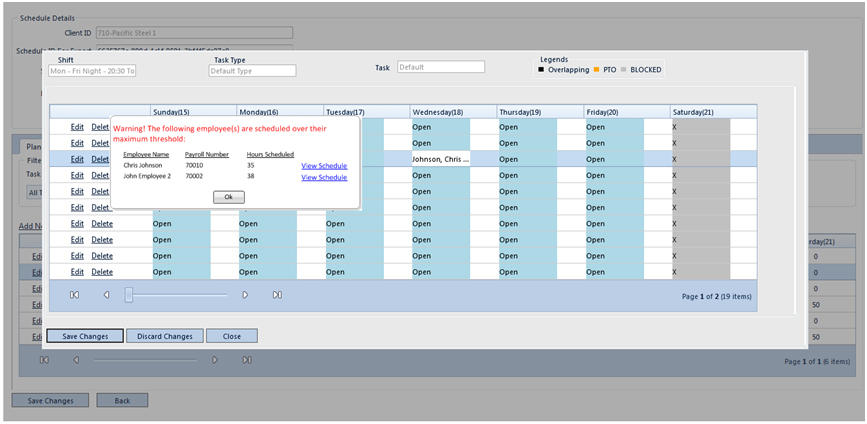
Task: Click the Thursday(19) column header
Action: [540, 112]
